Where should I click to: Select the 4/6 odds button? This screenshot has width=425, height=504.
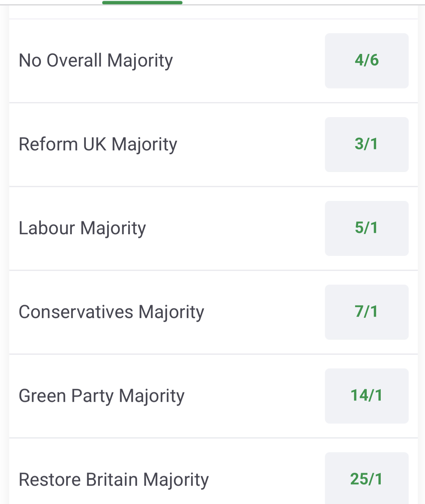(366, 61)
